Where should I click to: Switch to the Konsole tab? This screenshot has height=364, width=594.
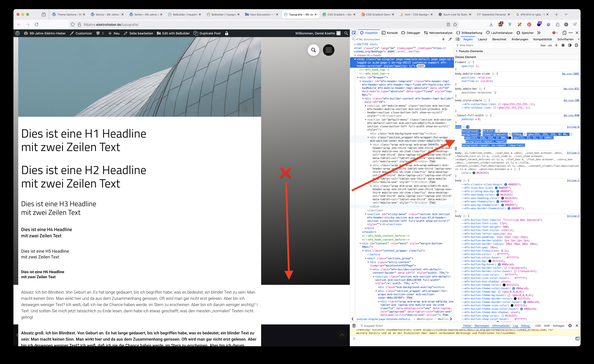coord(390,33)
